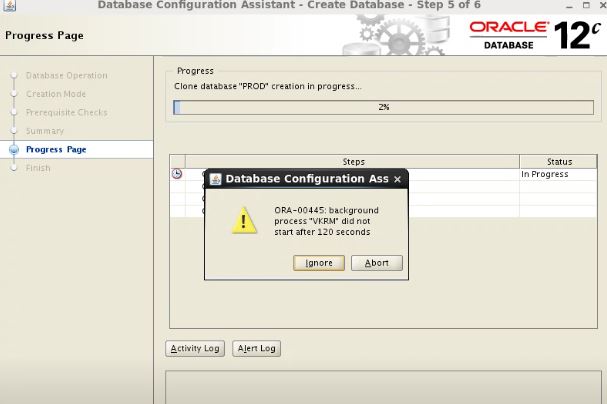Click the clock icon on the In Progress row
This screenshot has height=404, width=607.
(x=177, y=174)
